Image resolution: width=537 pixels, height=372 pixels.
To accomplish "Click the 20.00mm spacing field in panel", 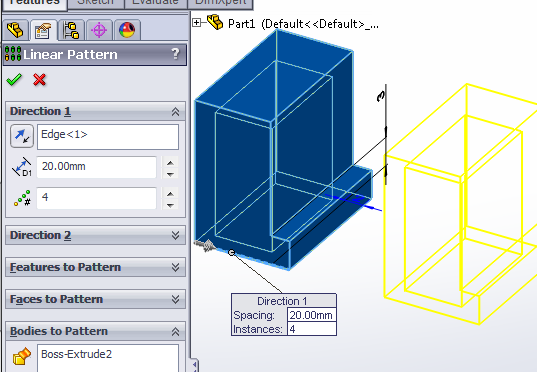I will [96, 167].
